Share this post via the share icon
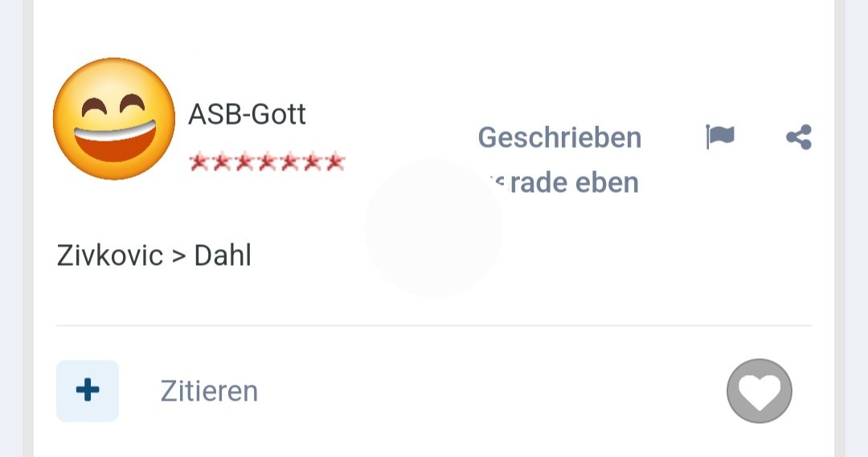 (799, 137)
